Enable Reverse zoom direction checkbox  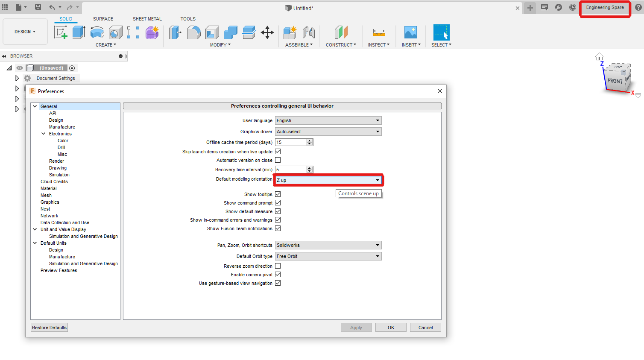tap(278, 266)
